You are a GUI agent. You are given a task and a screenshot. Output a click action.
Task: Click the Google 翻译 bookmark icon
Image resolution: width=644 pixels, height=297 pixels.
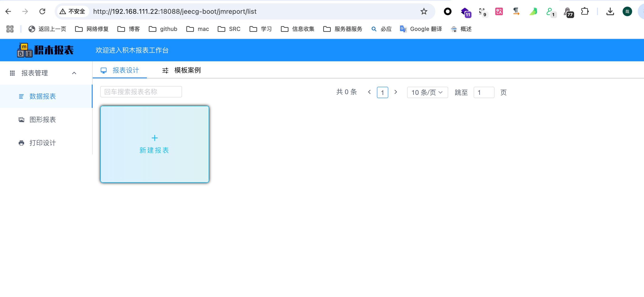[403, 29]
